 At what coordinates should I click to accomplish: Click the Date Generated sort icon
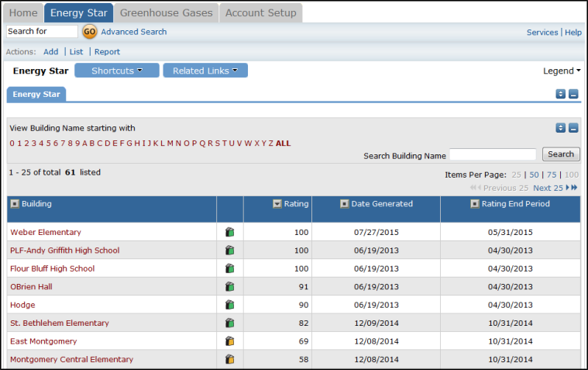(344, 204)
